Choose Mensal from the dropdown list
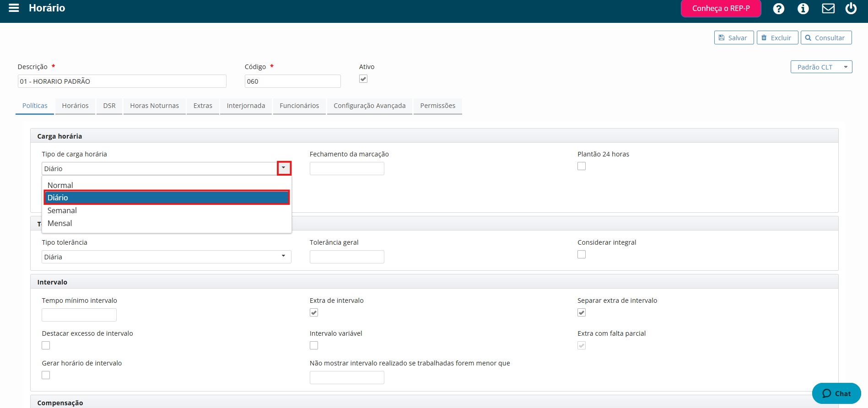The image size is (868, 408). pos(167,223)
